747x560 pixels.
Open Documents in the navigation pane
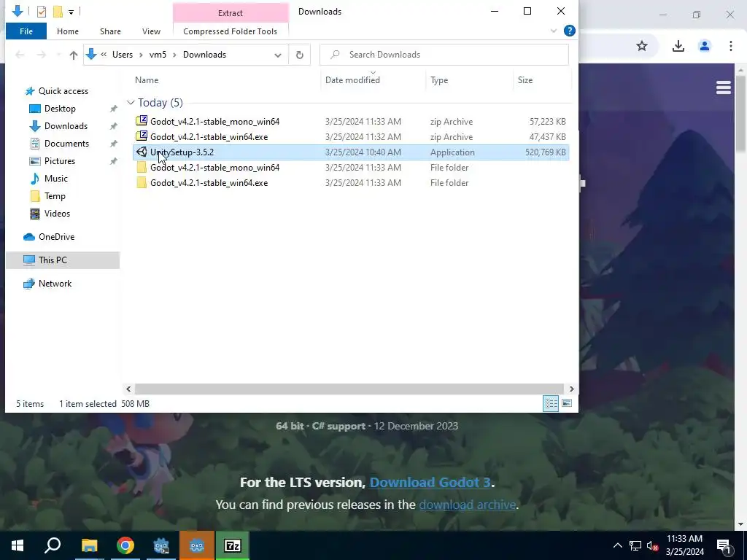pyautogui.click(x=66, y=144)
